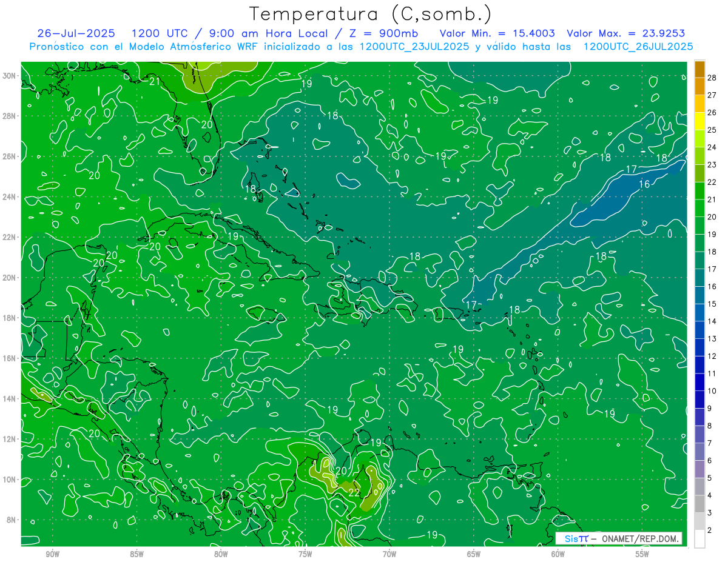
Task: Click the dark blue 10–11 color bar segment
Action: 699,383
